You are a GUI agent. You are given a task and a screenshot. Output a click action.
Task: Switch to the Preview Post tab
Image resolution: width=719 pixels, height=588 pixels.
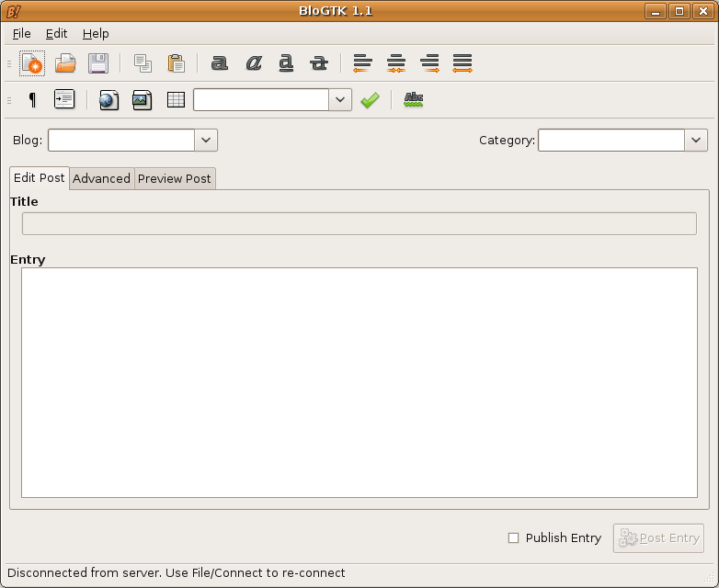(175, 179)
